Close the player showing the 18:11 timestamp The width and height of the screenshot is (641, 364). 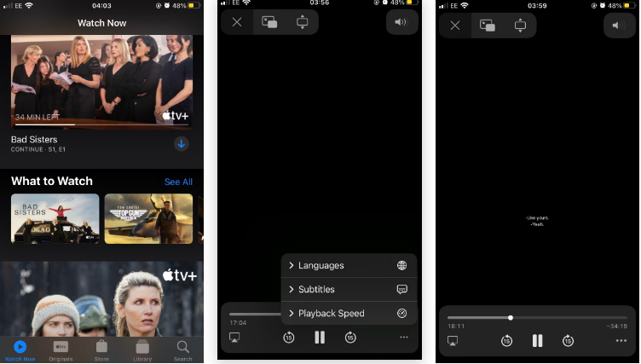pos(455,26)
